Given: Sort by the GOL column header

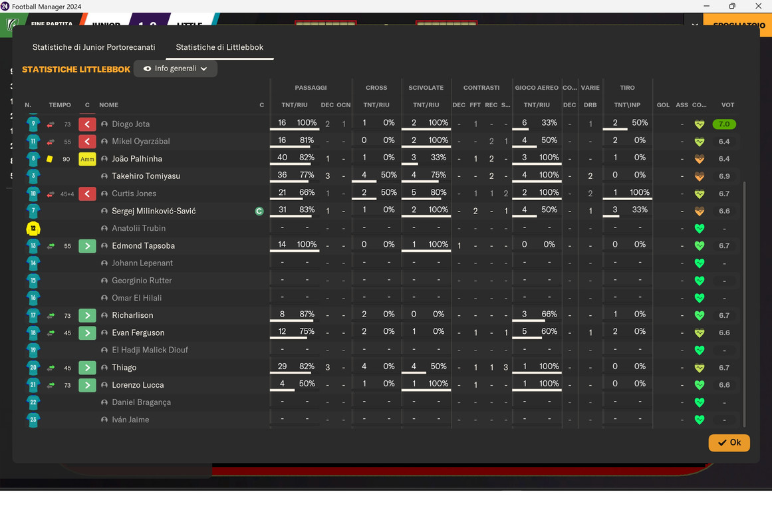Looking at the screenshot, I should [x=663, y=105].
